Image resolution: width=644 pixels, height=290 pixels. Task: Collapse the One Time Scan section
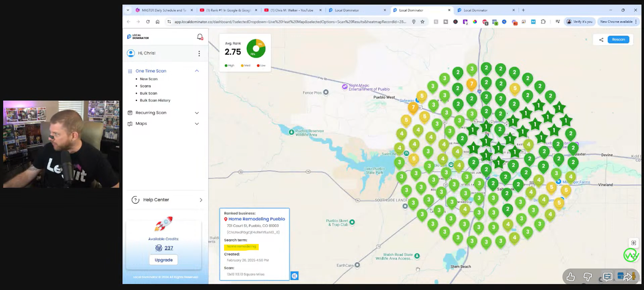197,71
